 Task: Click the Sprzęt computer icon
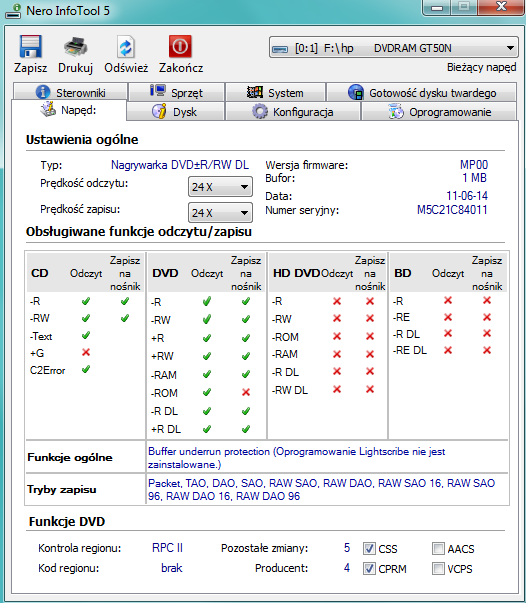tap(158, 91)
